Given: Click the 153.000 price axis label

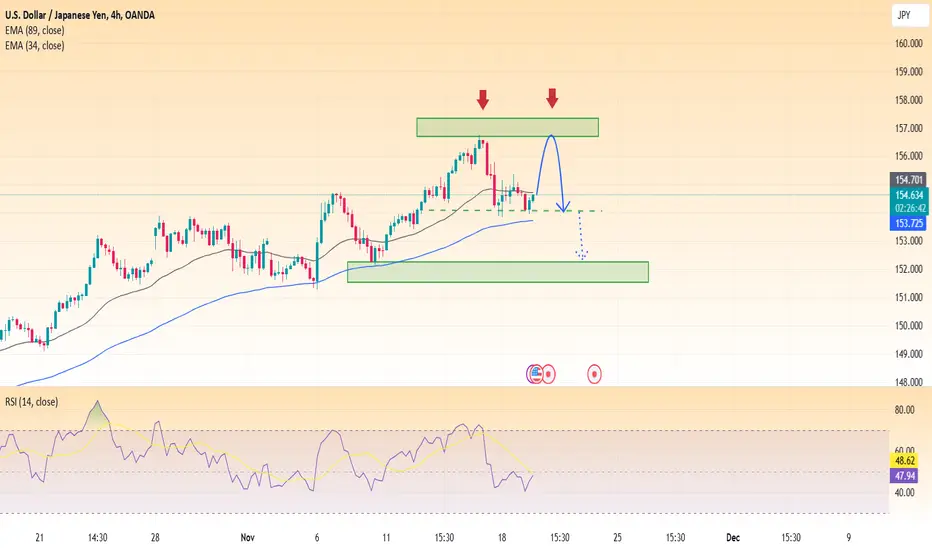Looking at the screenshot, I should (909, 241).
